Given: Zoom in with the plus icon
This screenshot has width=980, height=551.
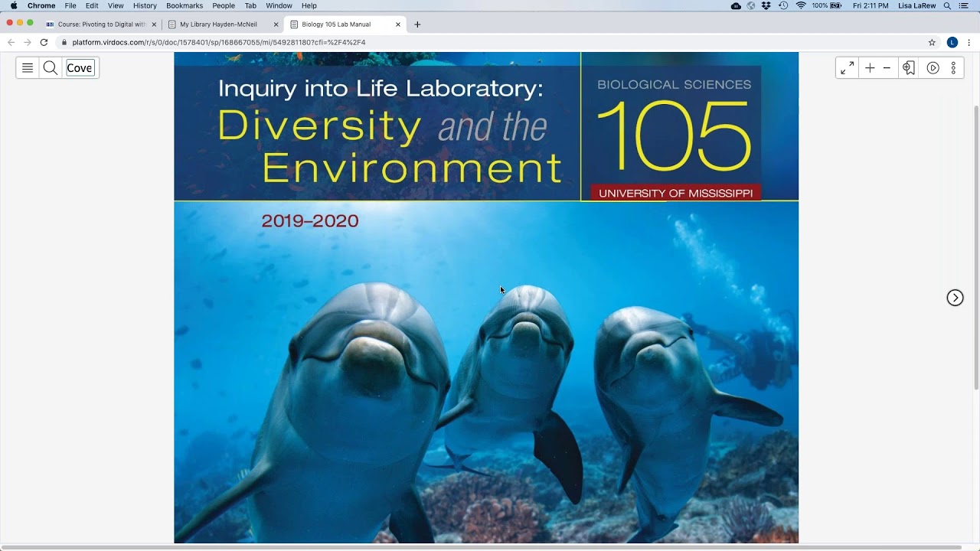Looking at the screenshot, I should click(x=870, y=68).
